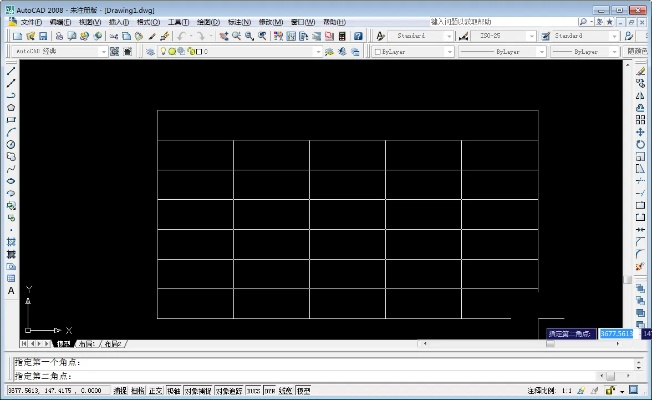Select the Hatch tool
Screen dimensions: 652x400
(11, 242)
